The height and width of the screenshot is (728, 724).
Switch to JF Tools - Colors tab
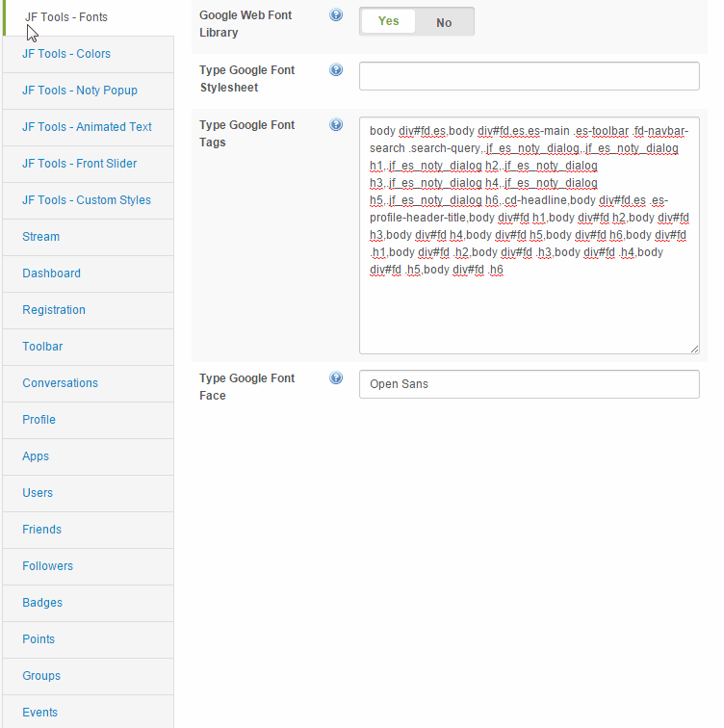(66, 54)
